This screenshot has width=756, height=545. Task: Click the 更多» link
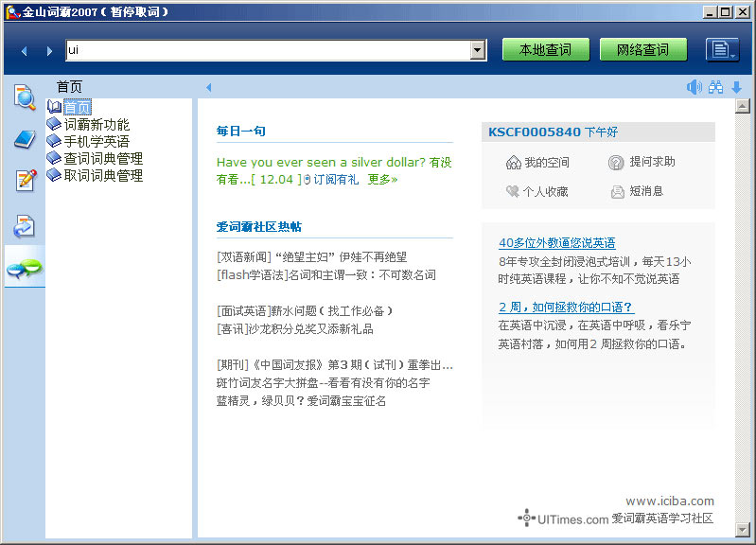point(383,180)
